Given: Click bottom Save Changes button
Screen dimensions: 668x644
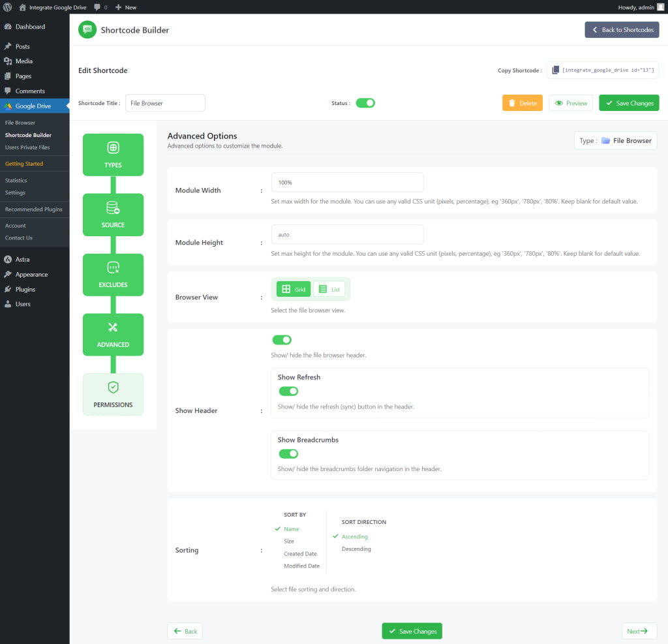Looking at the screenshot, I should point(412,631).
